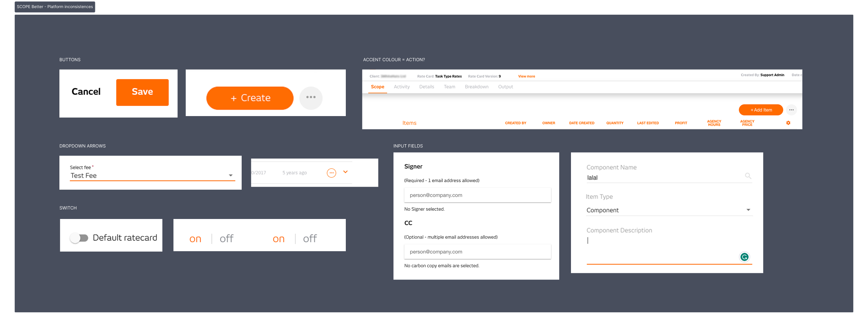Click the CC email input field

(477, 252)
